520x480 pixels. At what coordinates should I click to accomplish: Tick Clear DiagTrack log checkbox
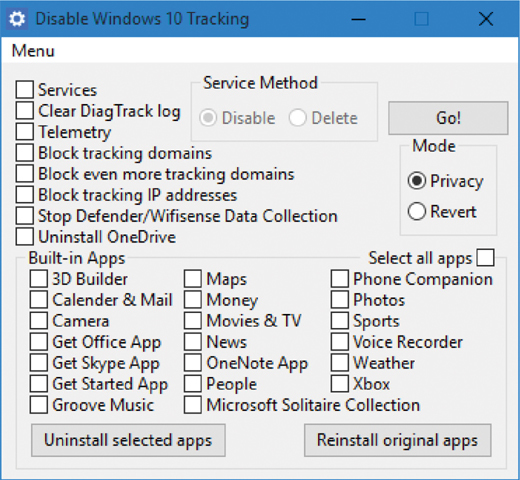(x=24, y=110)
